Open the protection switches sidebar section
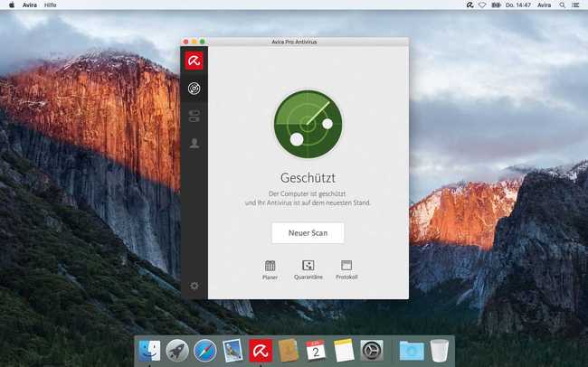 [194, 116]
